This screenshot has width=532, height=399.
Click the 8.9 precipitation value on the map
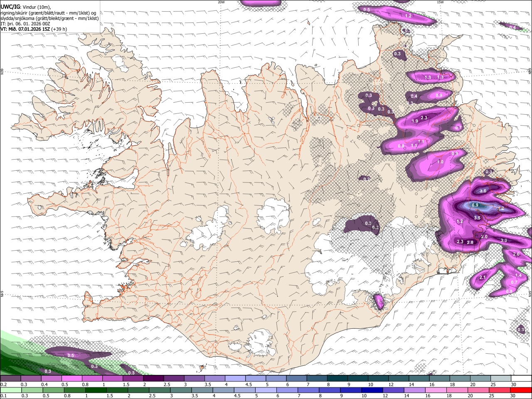(x=476, y=205)
